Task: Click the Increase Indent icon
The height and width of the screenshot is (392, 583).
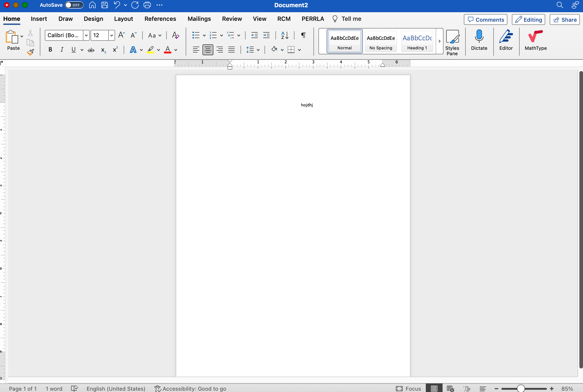Action: pyautogui.click(x=266, y=35)
